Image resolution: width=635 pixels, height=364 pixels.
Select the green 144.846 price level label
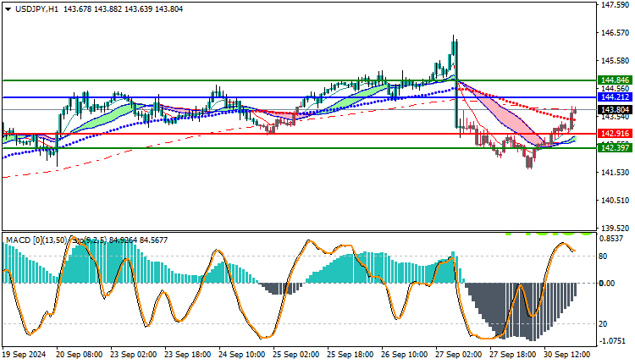616,80
